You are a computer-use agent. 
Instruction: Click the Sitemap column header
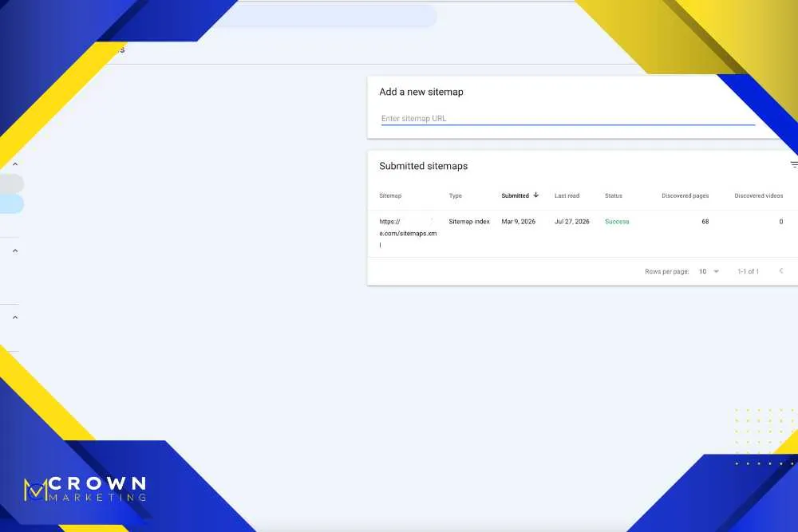[x=390, y=196]
